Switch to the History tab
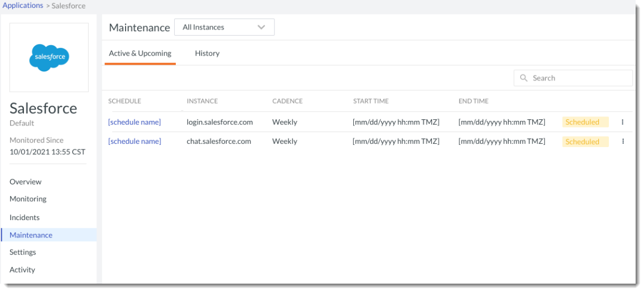 pos(207,53)
